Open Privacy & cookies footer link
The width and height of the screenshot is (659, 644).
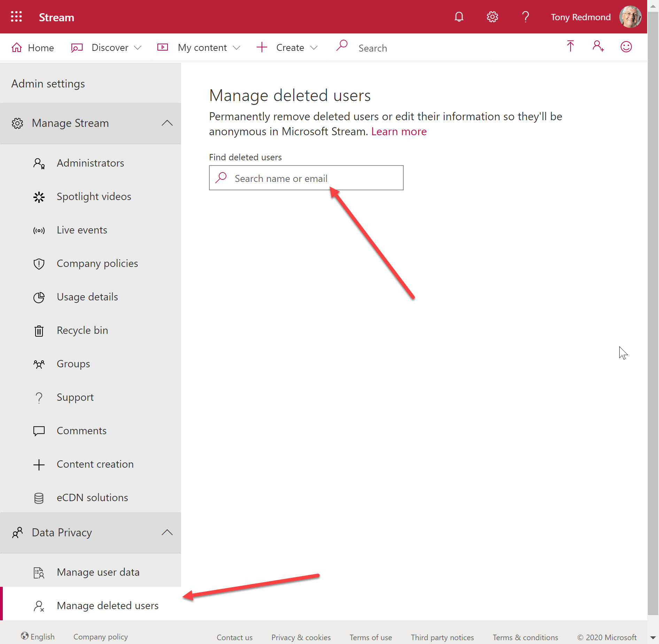(301, 637)
